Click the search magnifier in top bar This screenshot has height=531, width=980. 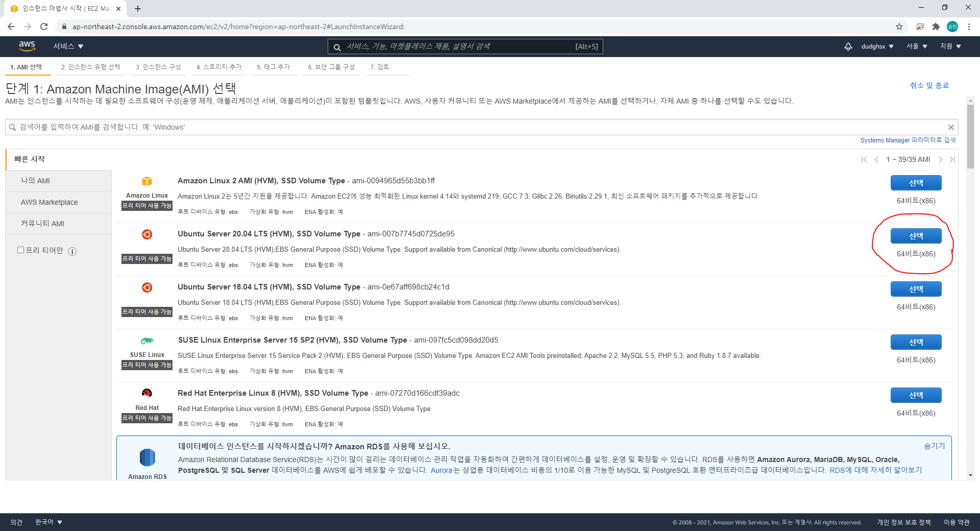(337, 47)
